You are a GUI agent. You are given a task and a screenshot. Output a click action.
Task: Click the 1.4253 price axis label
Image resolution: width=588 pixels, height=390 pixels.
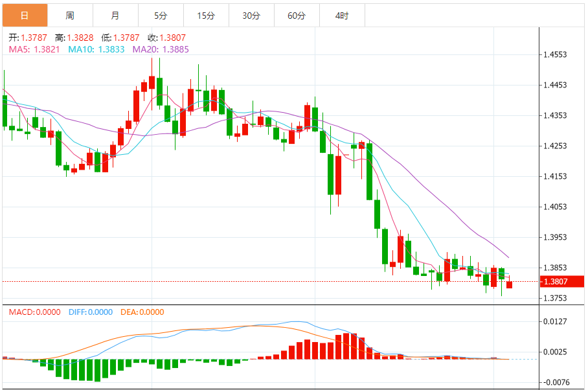coord(556,146)
